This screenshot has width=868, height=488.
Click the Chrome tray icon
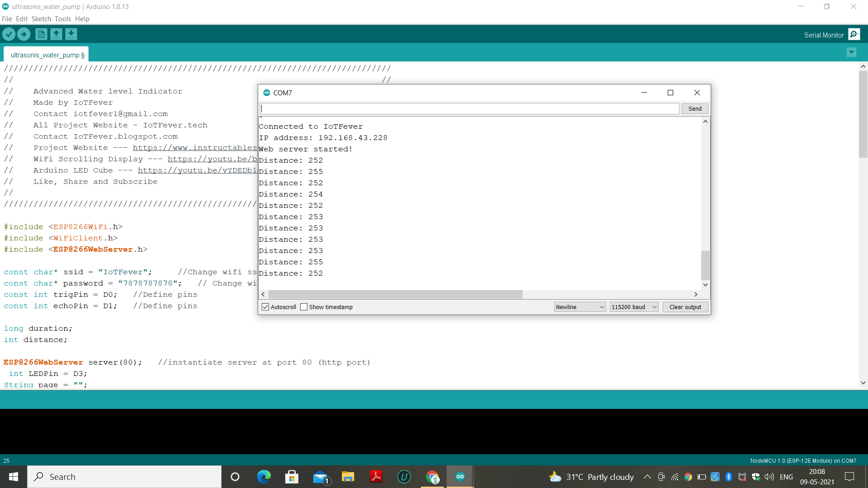pyautogui.click(x=688, y=477)
